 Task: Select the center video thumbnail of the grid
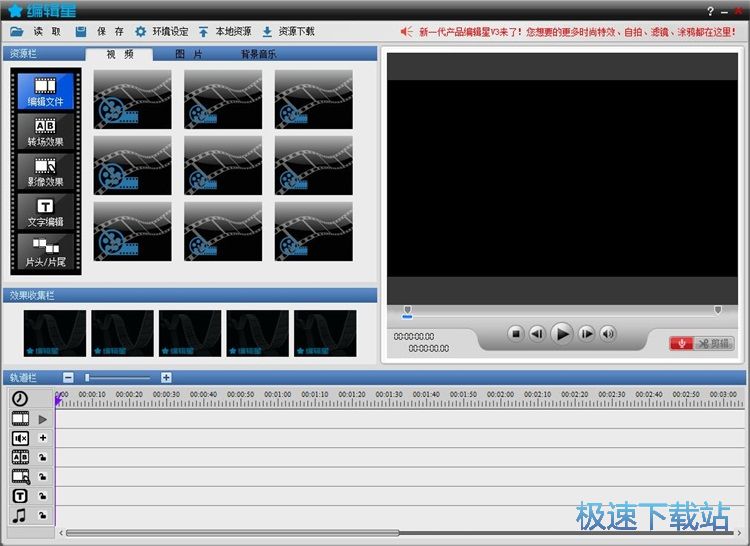tap(223, 165)
